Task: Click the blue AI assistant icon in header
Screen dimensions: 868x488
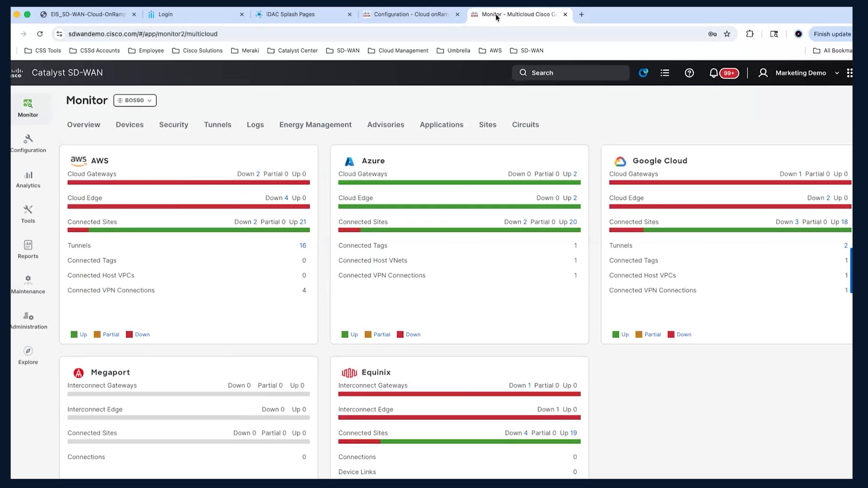Action: coord(643,73)
